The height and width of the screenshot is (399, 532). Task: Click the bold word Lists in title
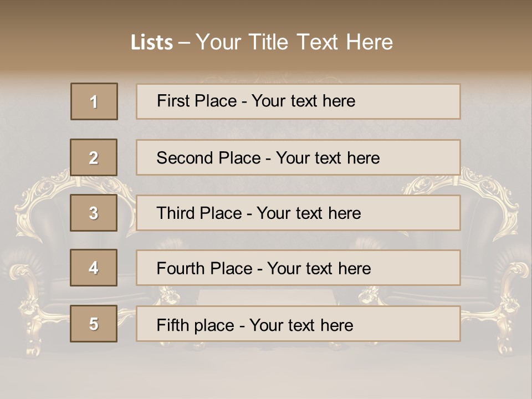pos(152,42)
